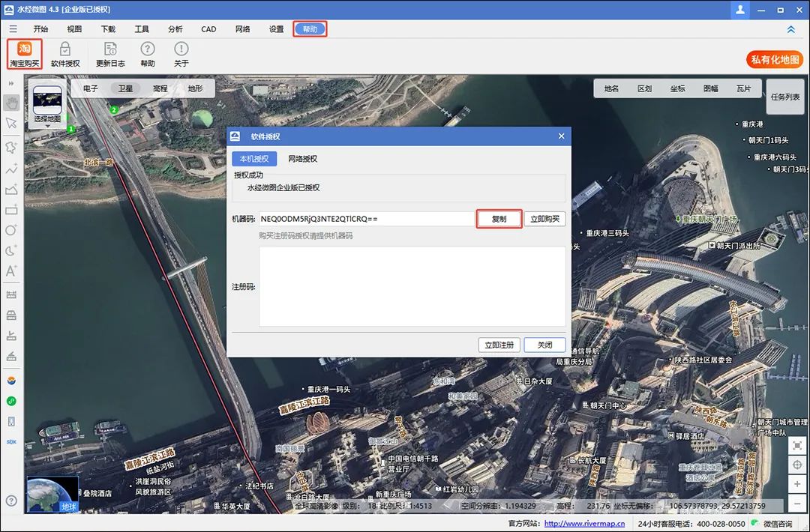This screenshot has height=532, width=810.
Task: Switch to network authorization (网络授权) tab
Action: click(x=303, y=159)
